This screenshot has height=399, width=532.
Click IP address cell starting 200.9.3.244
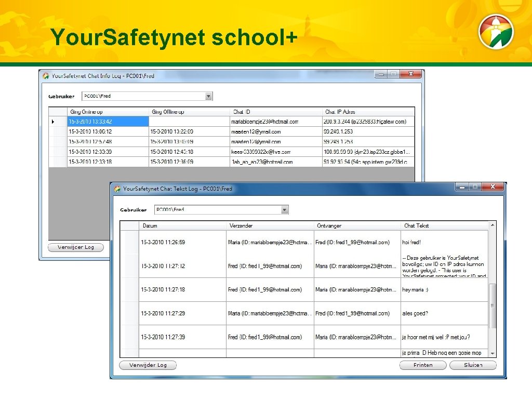[x=368, y=122]
